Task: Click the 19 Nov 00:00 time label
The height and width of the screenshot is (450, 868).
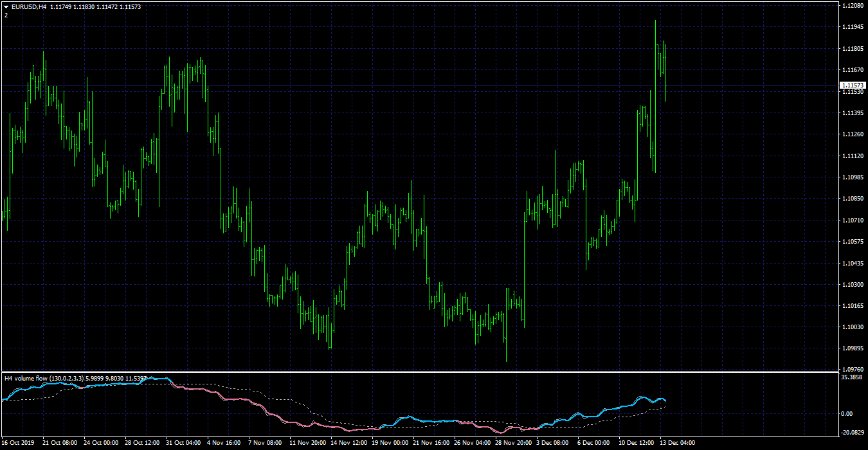Action: tap(389, 443)
